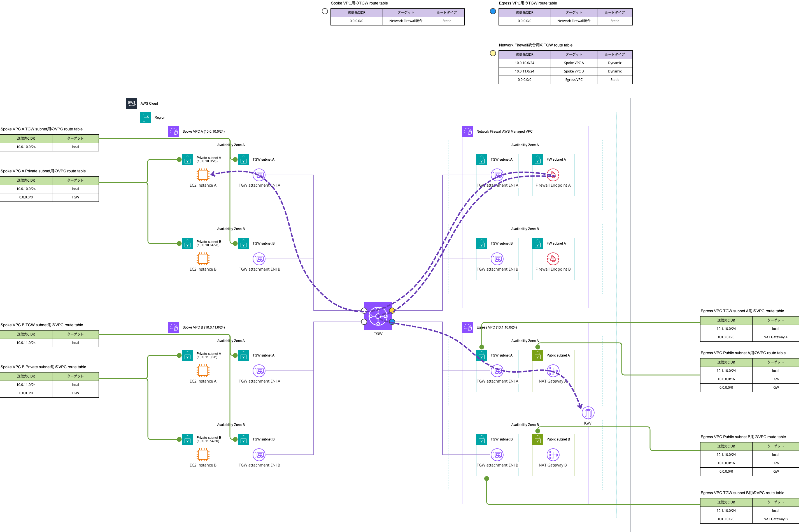The height and width of the screenshot is (532, 801).
Task: Click the white circle beside Spoke VPC TGW route table
Action: (325, 11)
